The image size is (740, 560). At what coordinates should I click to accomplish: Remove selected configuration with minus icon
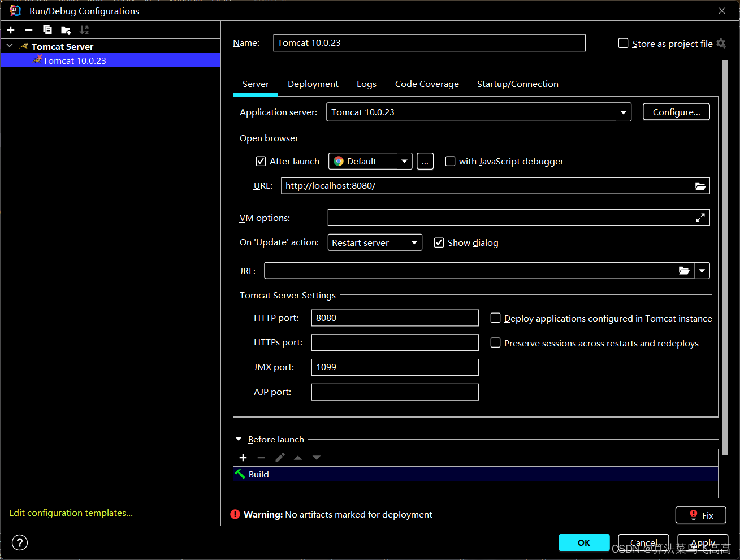tap(29, 30)
